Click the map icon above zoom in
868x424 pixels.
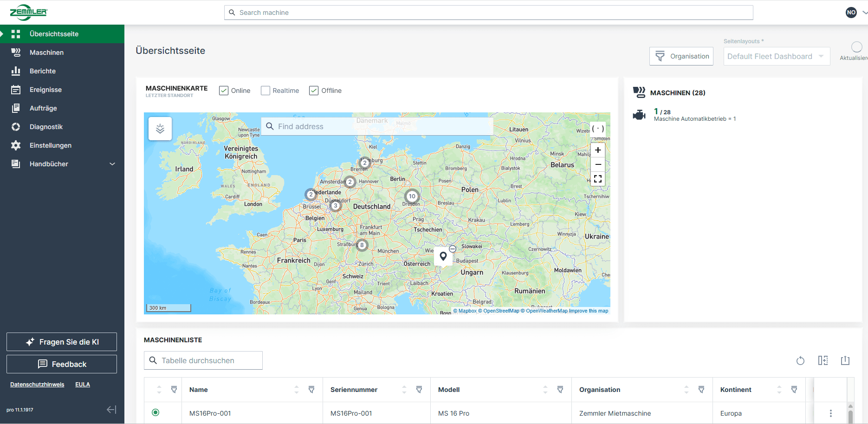click(598, 129)
